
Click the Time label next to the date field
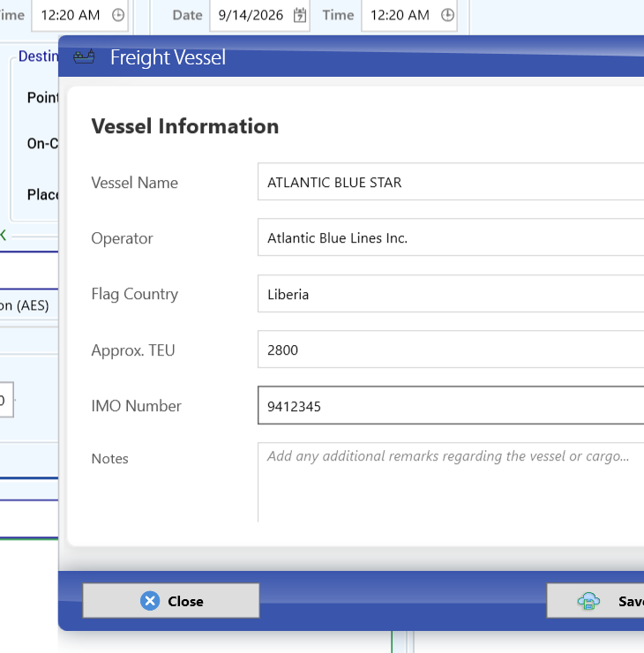(x=338, y=15)
